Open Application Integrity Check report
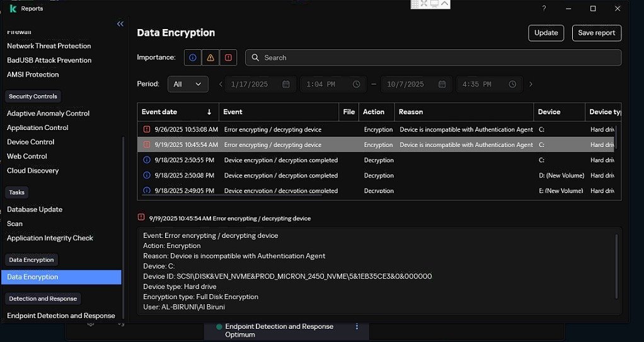 50,238
